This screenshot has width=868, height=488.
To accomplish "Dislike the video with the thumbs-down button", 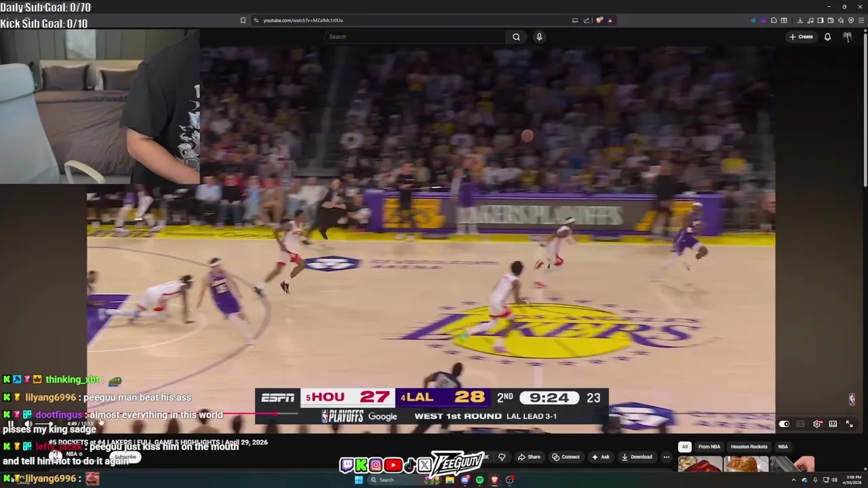I will click(x=502, y=457).
